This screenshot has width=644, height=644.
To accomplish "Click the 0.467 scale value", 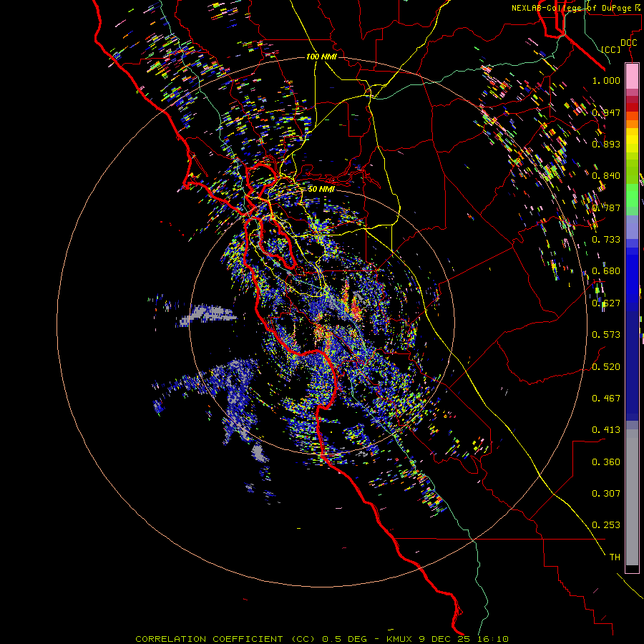I will click(606, 398).
